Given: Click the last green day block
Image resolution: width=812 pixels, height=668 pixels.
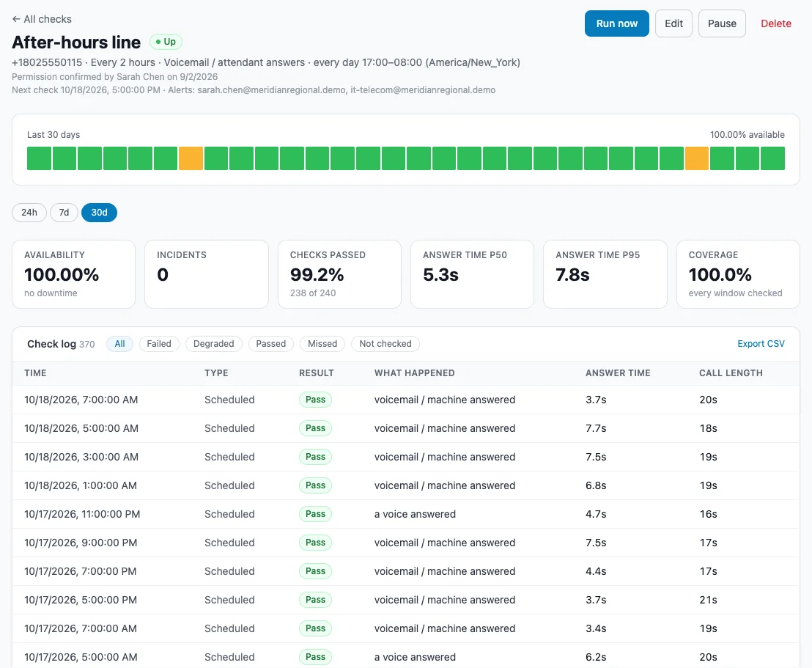Looking at the screenshot, I should [x=772, y=158].
